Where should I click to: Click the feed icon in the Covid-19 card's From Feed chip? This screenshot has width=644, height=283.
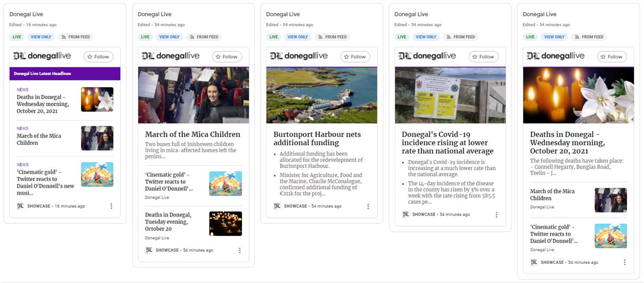(x=449, y=37)
